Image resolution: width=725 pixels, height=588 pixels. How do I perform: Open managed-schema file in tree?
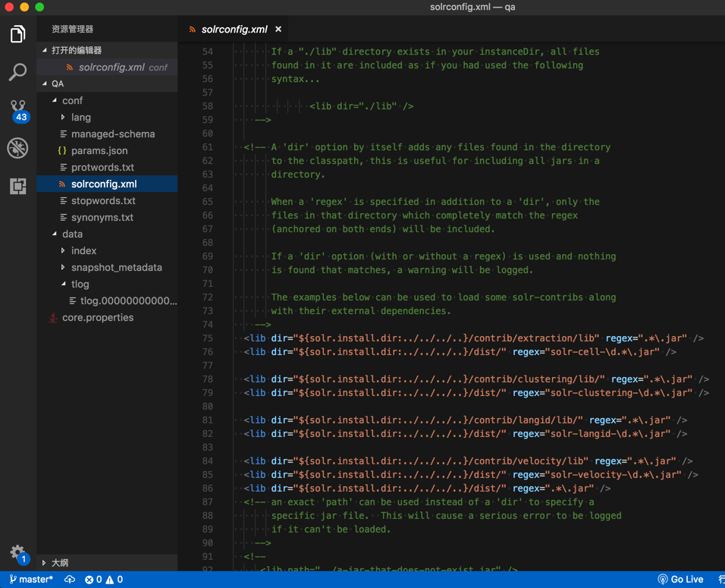tap(112, 134)
